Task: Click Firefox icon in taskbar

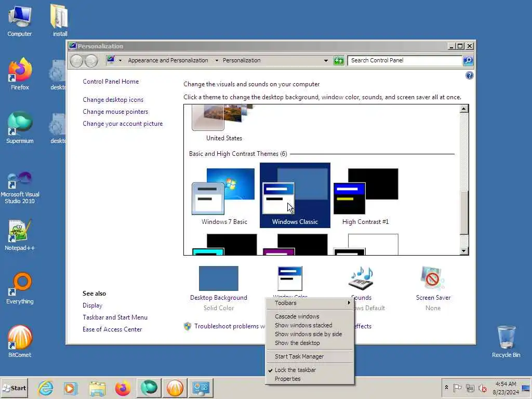Action: coord(123,388)
